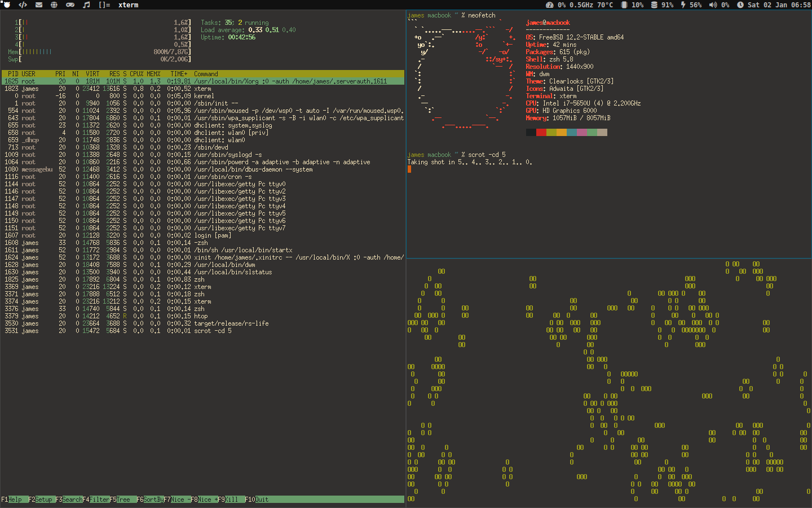Viewport: 812px width, 508px height.
Task: Click the pink swatch in neofetch palette
Action: point(582,133)
